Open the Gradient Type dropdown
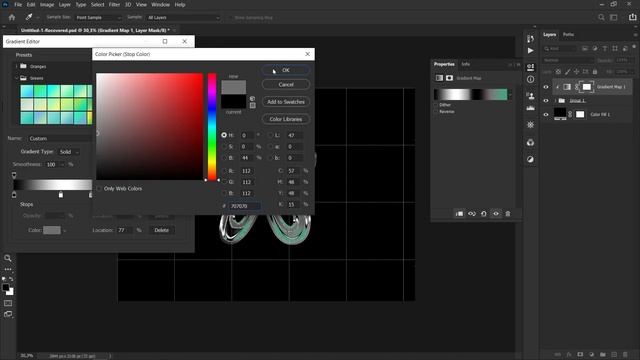Screen dimensions: 640x360 click(x=69, y=152)
